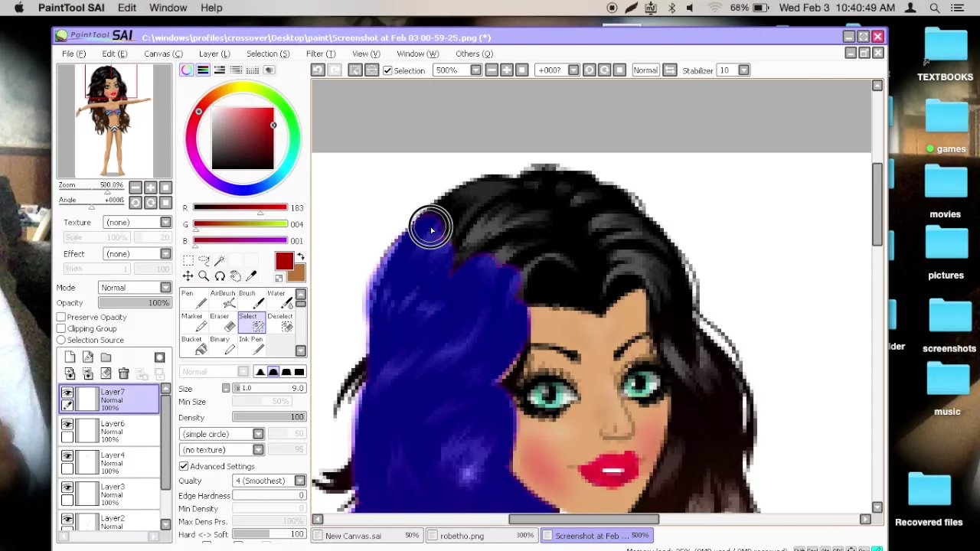Create a new normal layer
The image size is (980, 551).
(x=70, y=357)
